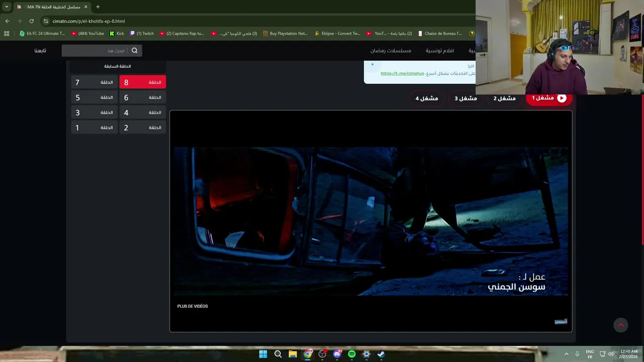The height and width of the screenshot is (362, 644).
Task: Switch to مشغل 4 player
Action: [x=427, y=98]
